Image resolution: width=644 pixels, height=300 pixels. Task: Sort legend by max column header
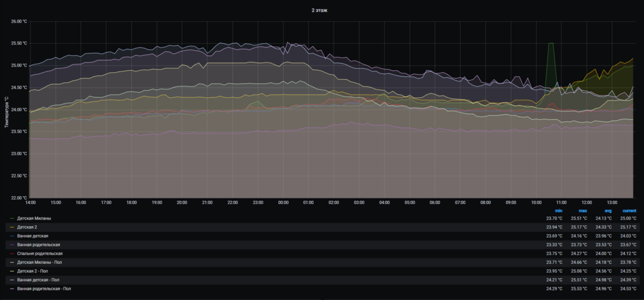(x=582, y=211)
